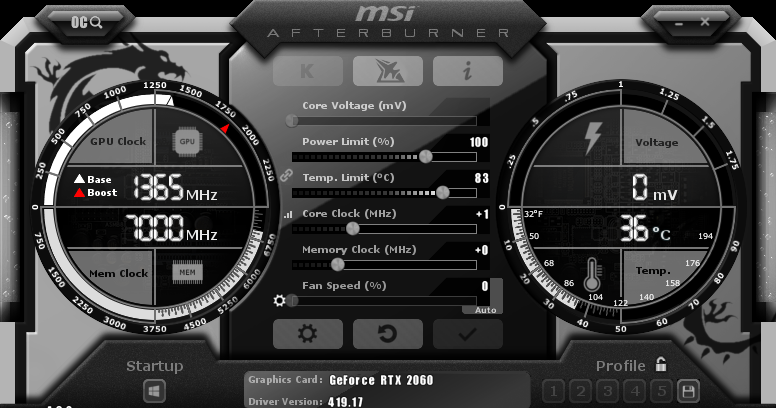Click the driver version 419.17
This screenshot has height=408, width=776.
(345, 402)
